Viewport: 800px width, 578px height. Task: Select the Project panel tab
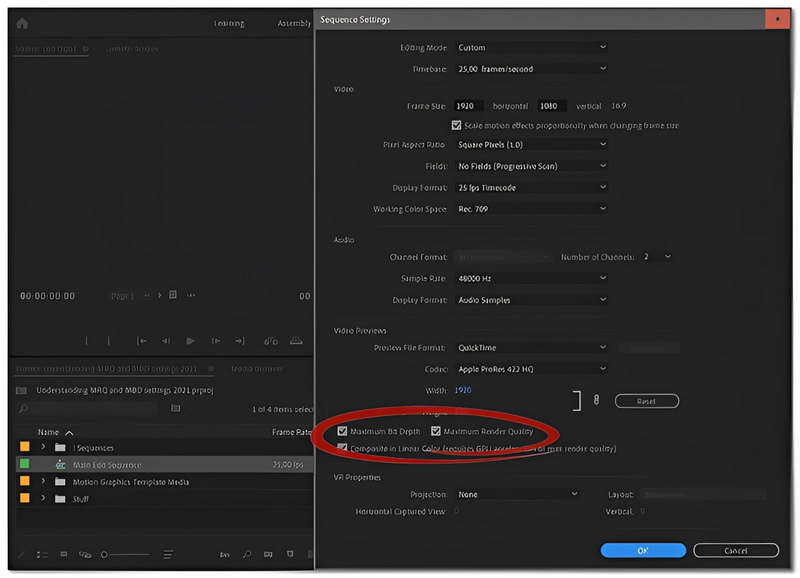tap(107, 368)
